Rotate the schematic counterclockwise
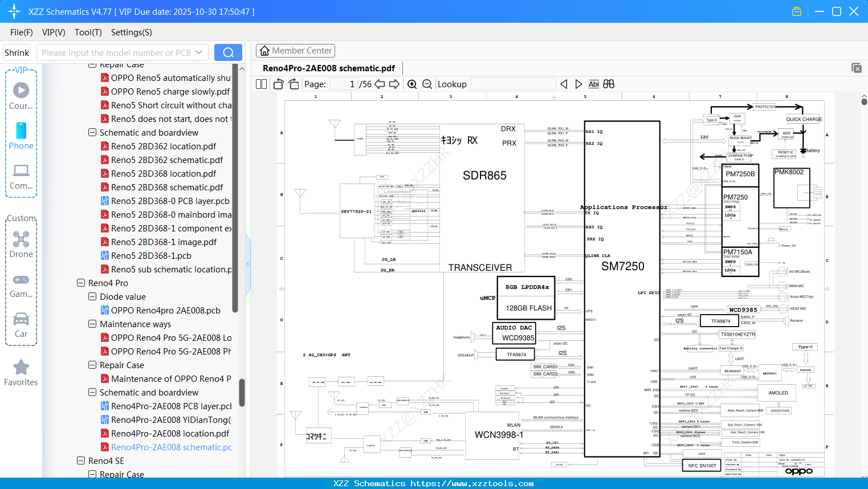Screen dimensions: 868x489 (x=278, y=84)
